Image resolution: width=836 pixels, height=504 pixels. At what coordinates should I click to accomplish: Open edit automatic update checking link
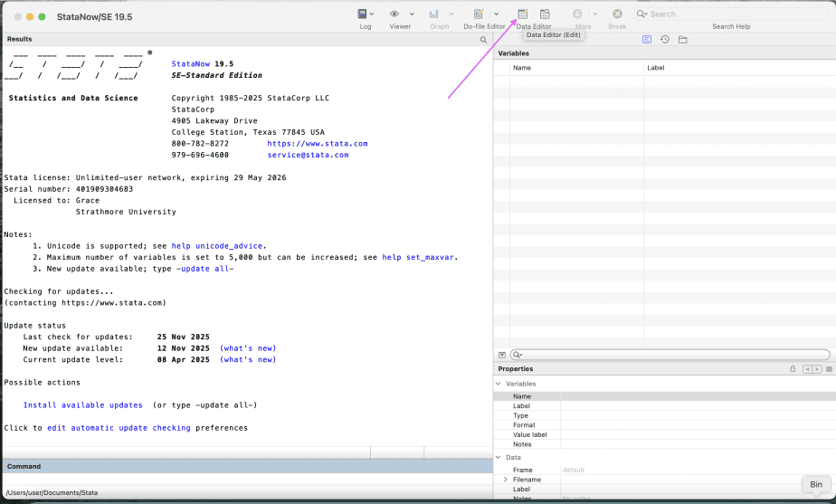tap(119, 428)
